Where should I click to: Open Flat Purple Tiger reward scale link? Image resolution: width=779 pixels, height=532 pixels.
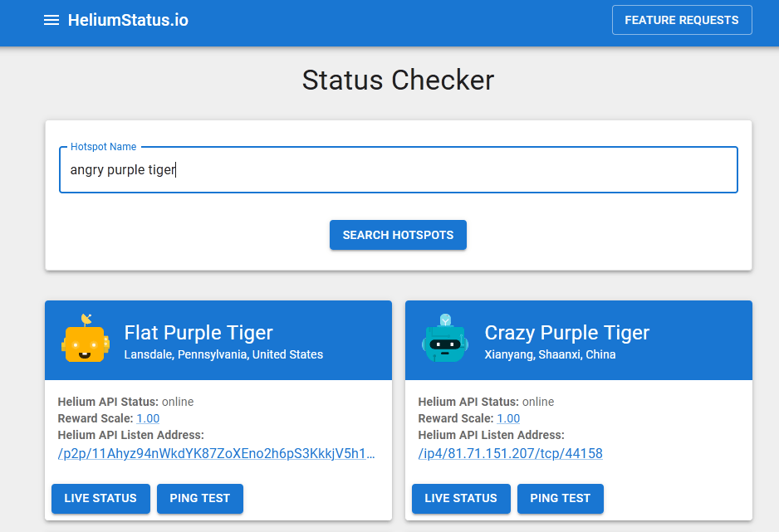pos(148,418)
